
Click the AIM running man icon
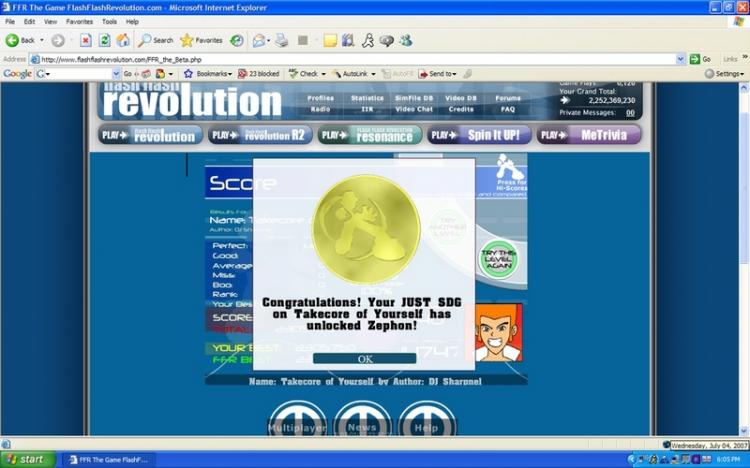[367, 41]
